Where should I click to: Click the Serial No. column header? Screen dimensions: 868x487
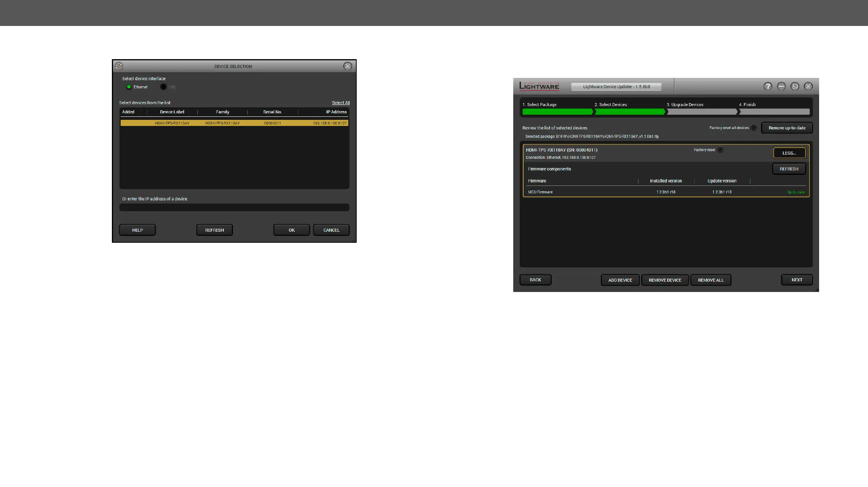tap(272, 112)
